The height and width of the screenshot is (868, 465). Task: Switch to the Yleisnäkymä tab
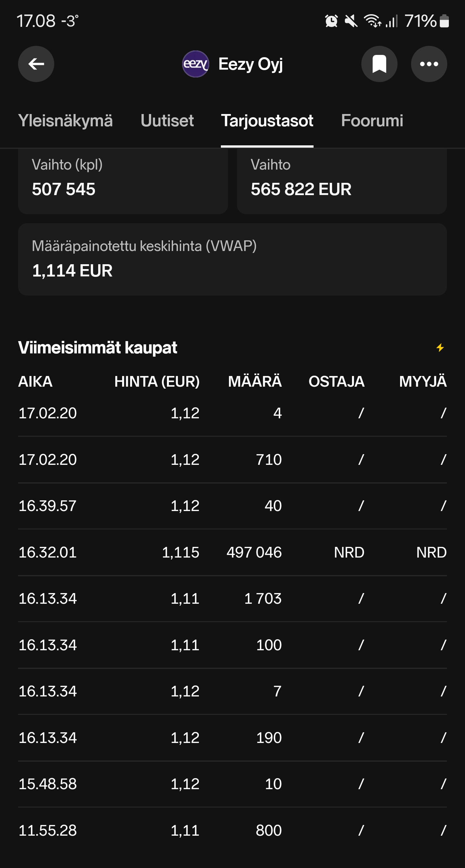pyautogui.click(x=65, y=120)
